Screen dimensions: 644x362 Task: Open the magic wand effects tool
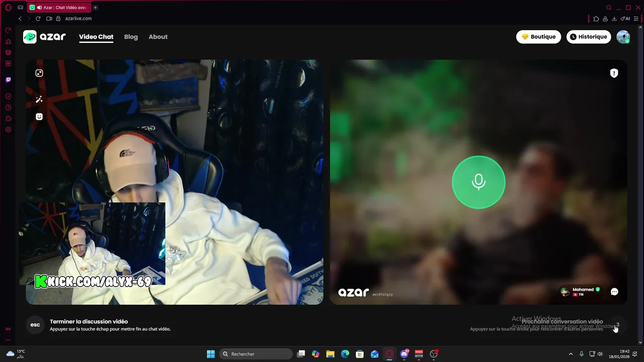pyautogui.click(x=39, y=100)
